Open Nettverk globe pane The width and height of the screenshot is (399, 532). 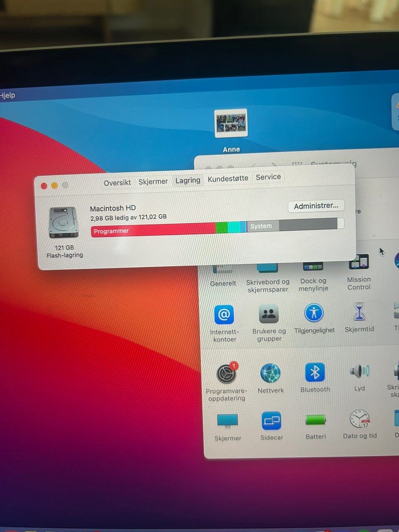click(271, 378)
